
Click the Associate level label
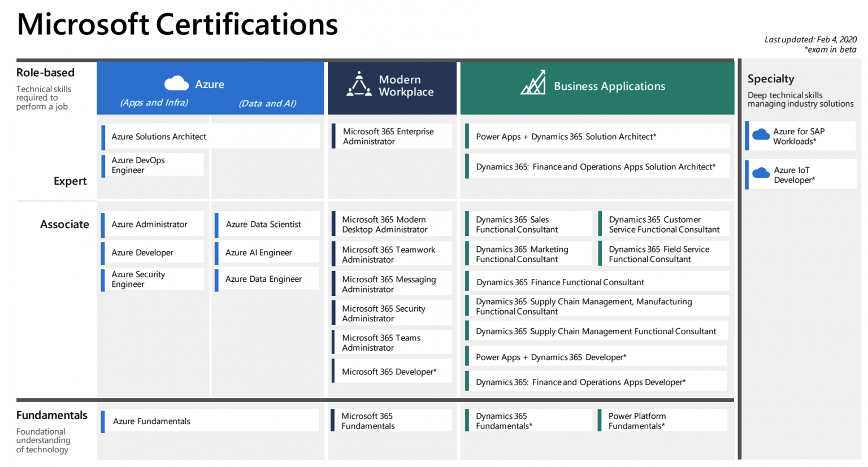click(64, 225)
